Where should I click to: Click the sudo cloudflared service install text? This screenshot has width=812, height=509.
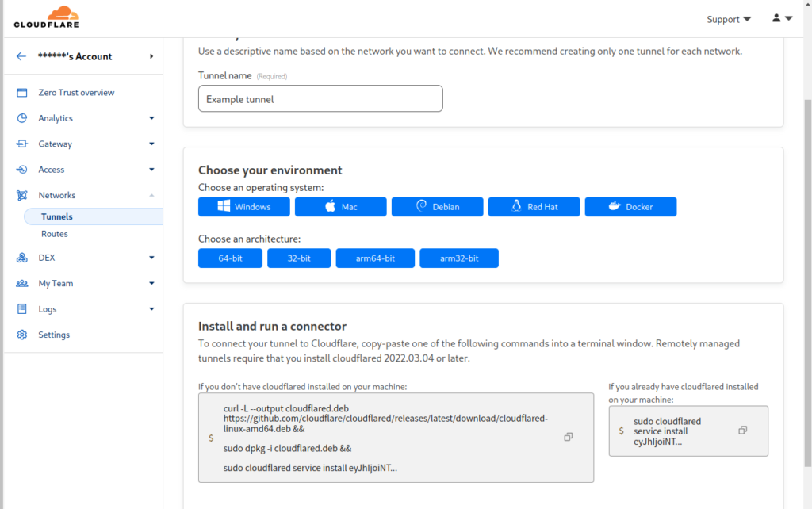667,431
